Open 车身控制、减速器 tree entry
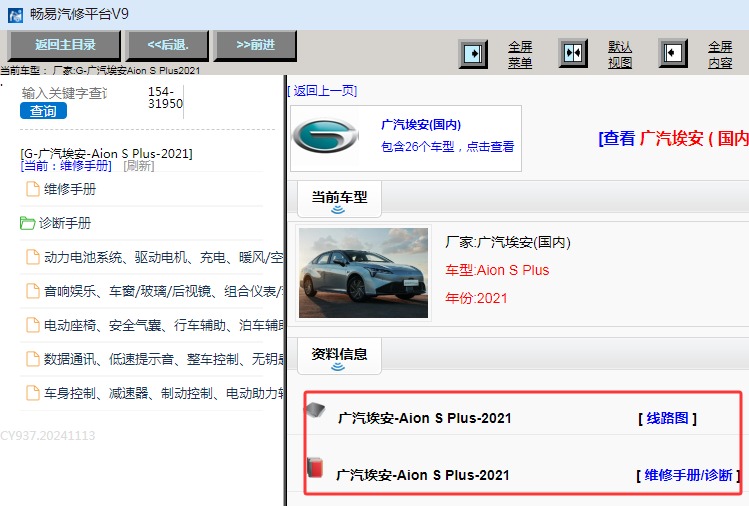 click(163, 393)
